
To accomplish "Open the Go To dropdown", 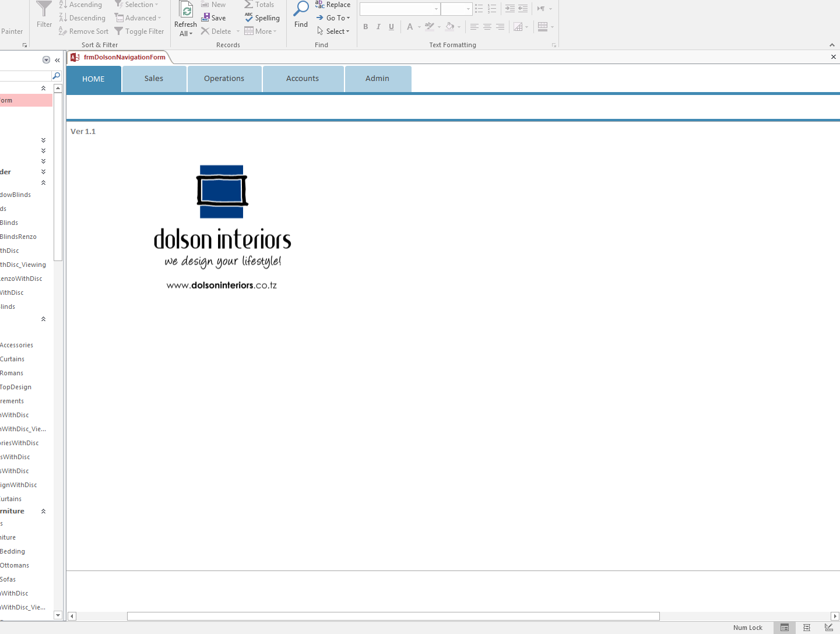I will click(333, 18).
